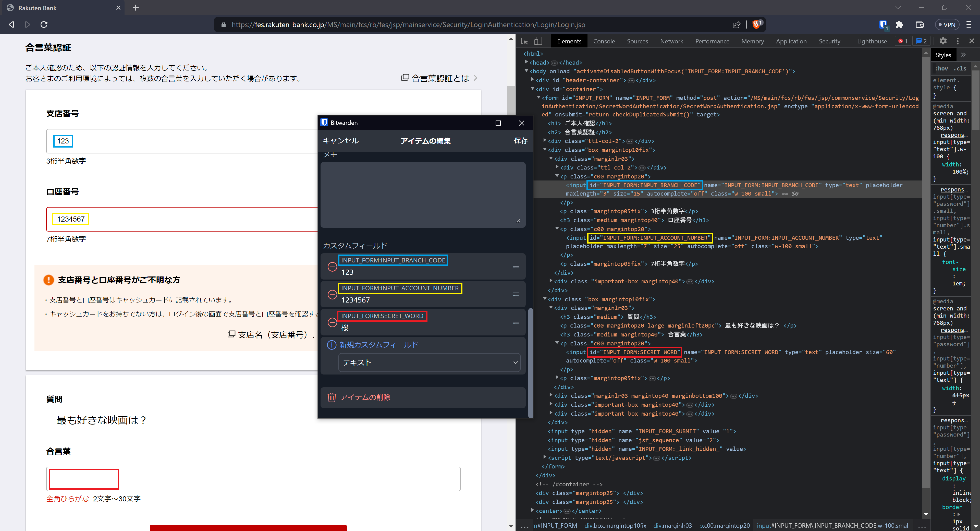Open the 合言葉認証とは help link
The height and width of the screenshot is (531, 980).
point(439,78)
